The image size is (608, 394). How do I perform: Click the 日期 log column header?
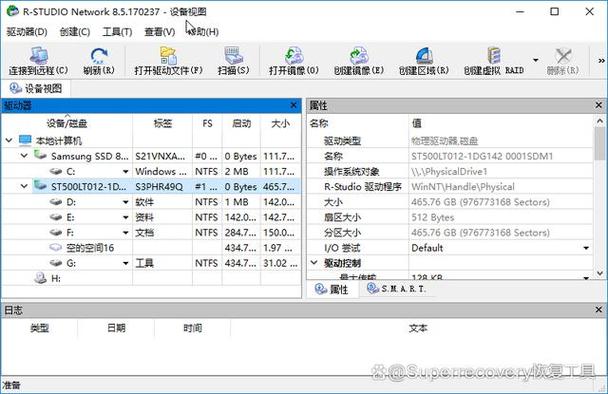(116, 328)
